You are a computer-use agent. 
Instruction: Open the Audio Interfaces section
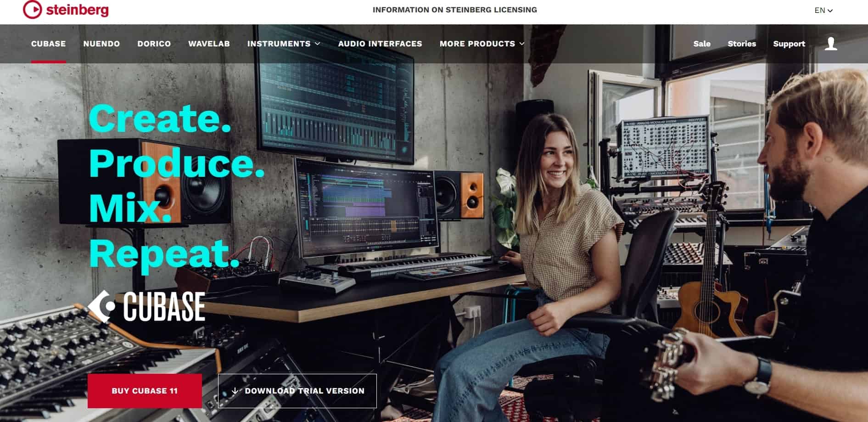(380, 44)
